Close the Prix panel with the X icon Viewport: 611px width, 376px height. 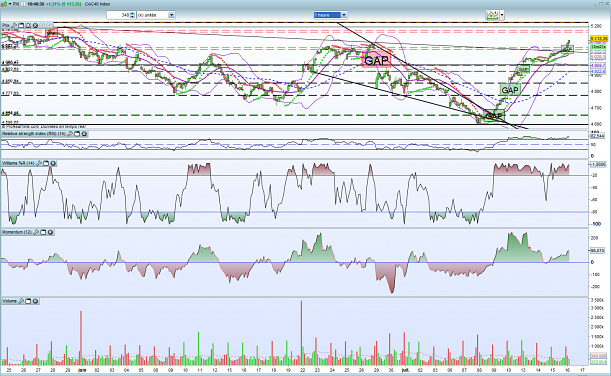35,25
